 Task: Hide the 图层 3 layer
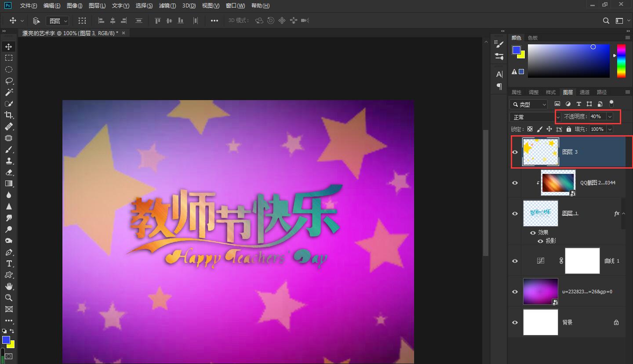[x=515, y=151]
